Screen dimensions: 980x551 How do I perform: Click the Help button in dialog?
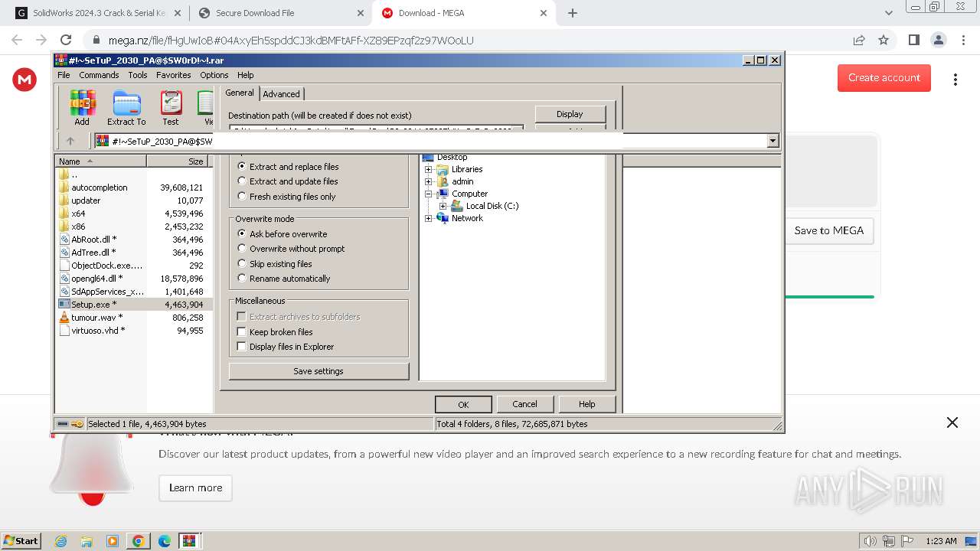tap(587, 404)
